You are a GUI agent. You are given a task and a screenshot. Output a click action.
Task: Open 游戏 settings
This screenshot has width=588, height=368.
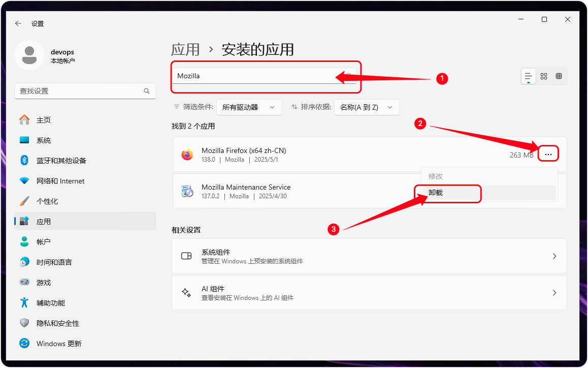pos(85,283)
